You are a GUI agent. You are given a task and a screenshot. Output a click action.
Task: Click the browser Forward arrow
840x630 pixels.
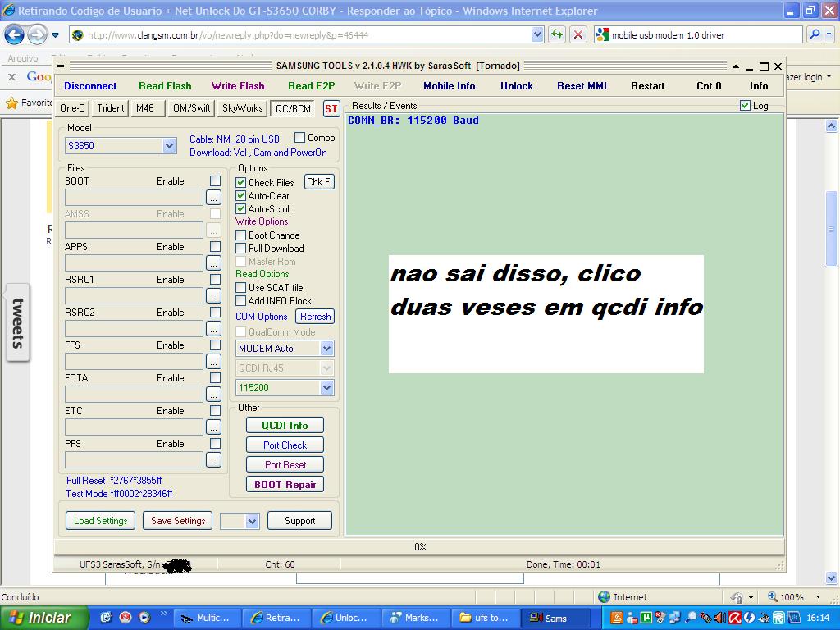click(37, 35)
